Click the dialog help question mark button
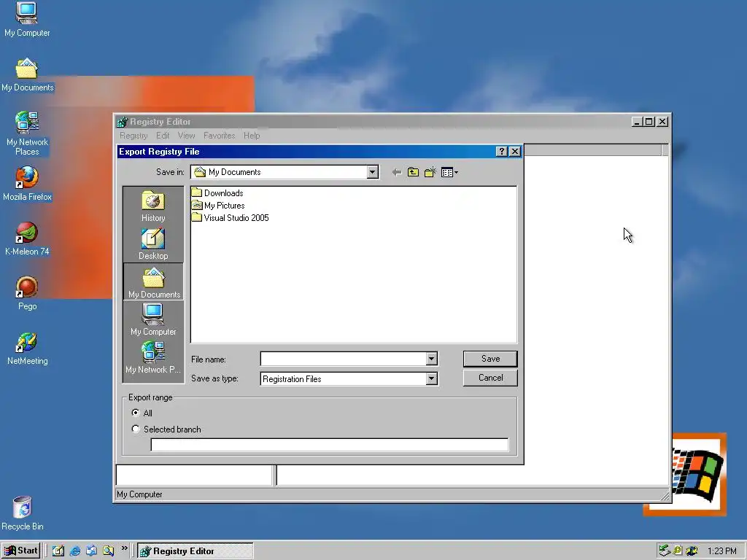 pyautogui.click(x=501, y=152)
